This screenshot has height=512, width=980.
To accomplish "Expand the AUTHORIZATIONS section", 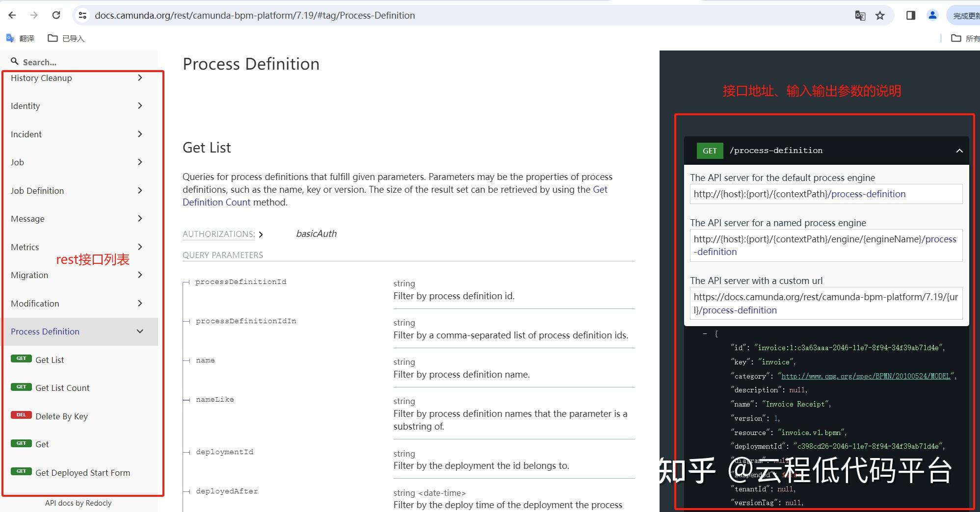I will 262,234.
